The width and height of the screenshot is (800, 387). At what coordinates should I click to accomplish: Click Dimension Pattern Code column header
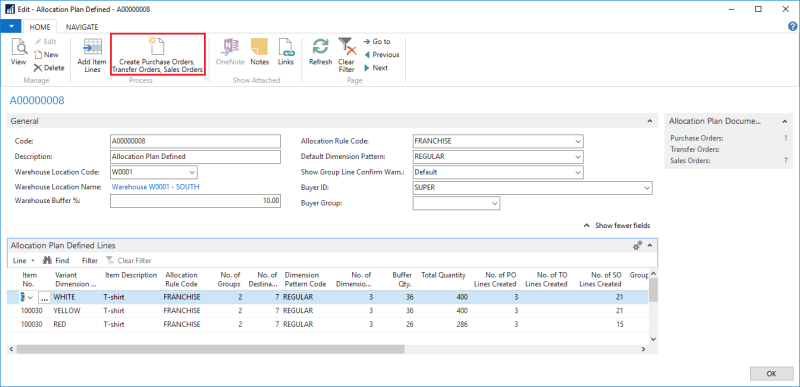305,279
